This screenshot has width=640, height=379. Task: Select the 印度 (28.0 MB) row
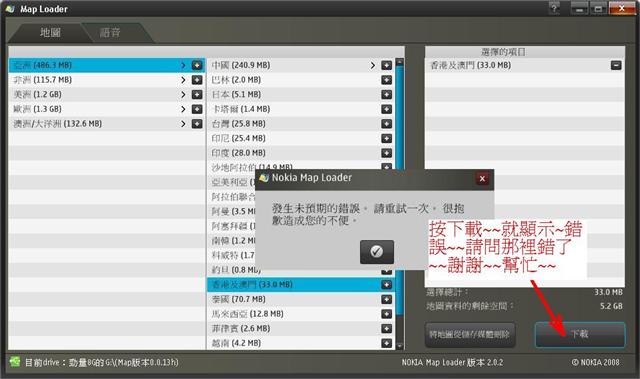(x=301, y=153)
